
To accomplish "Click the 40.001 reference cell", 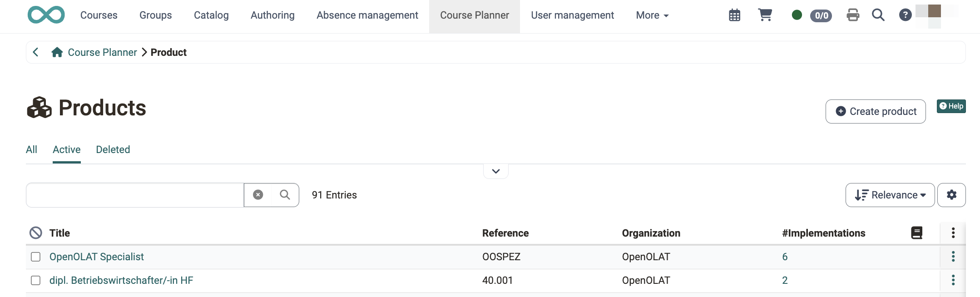I will click(497, 280).
